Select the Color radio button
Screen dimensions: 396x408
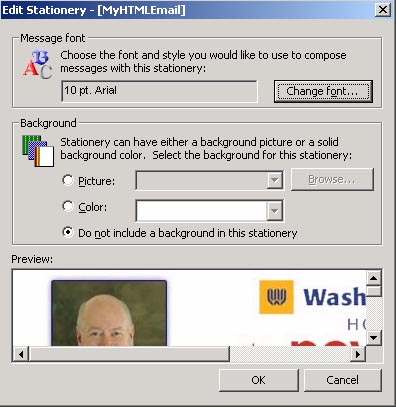pos(68,206)
